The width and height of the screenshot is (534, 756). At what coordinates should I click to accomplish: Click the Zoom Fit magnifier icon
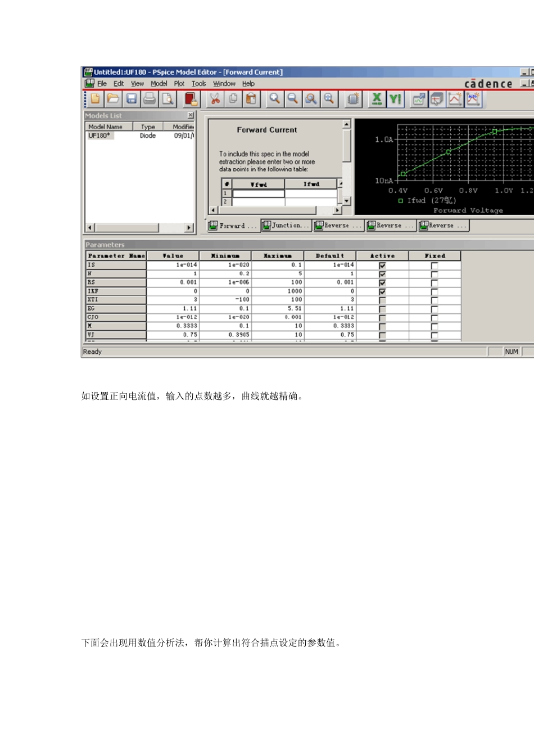click(328, 99)
